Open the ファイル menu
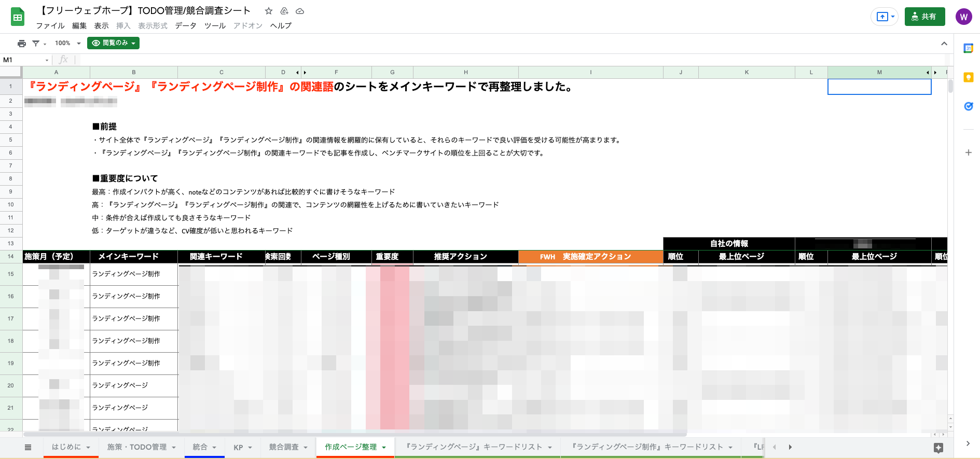 point(50,25)
